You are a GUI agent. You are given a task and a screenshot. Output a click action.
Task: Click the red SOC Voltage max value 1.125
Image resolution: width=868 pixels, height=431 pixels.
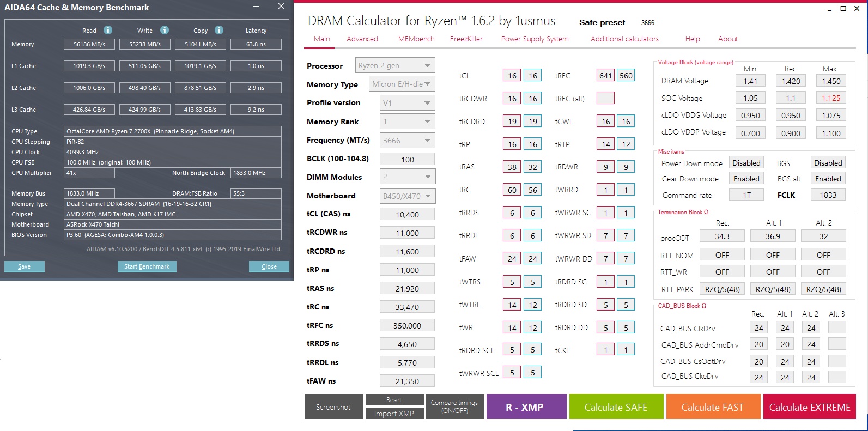tap(831, 98)
